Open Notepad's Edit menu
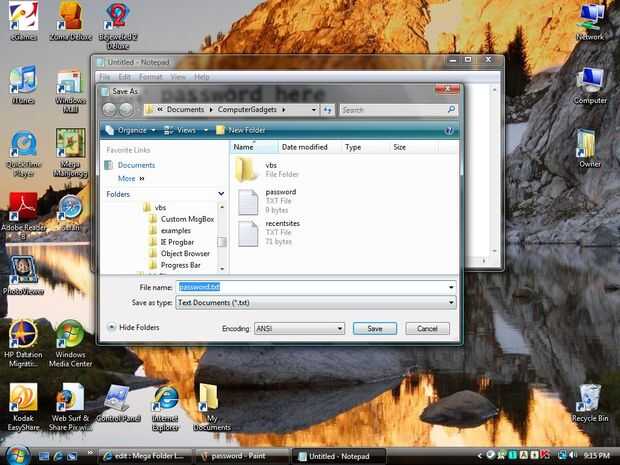620x465 pixels. click(x=124, y=77)
